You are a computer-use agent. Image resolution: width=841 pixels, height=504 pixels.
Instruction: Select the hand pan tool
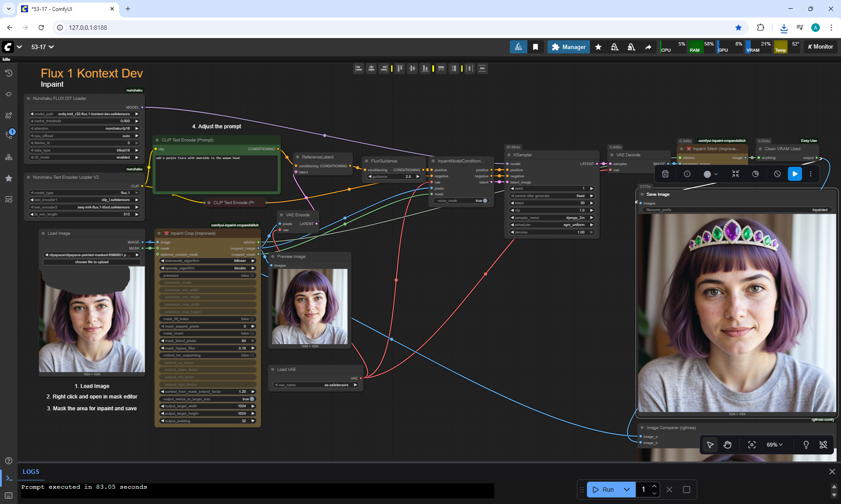coord(728,445)
